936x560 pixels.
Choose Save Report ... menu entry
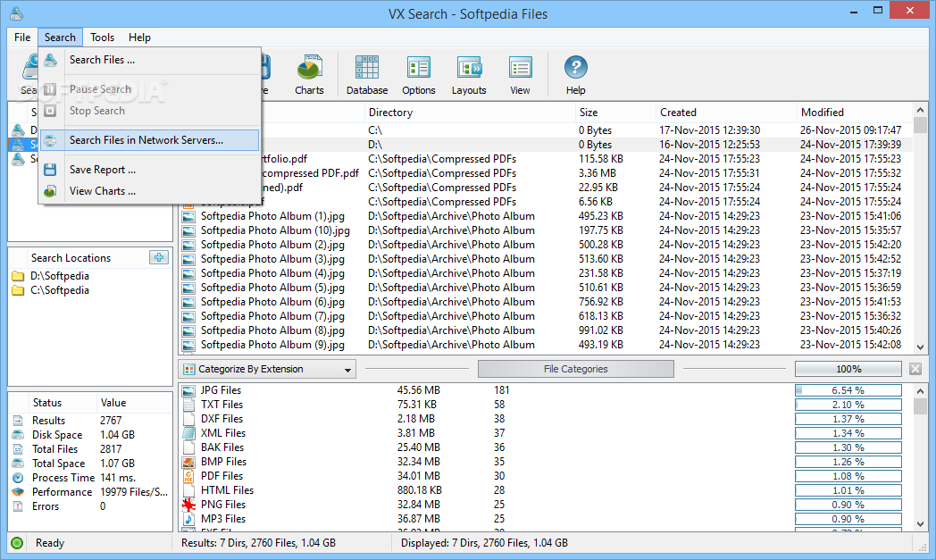[x=150, y=170]
